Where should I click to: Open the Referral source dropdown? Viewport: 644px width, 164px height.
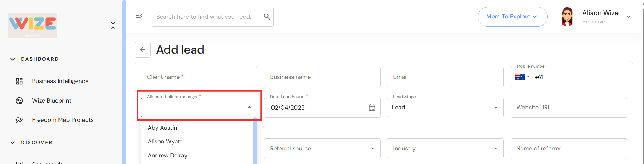[322, 148]
